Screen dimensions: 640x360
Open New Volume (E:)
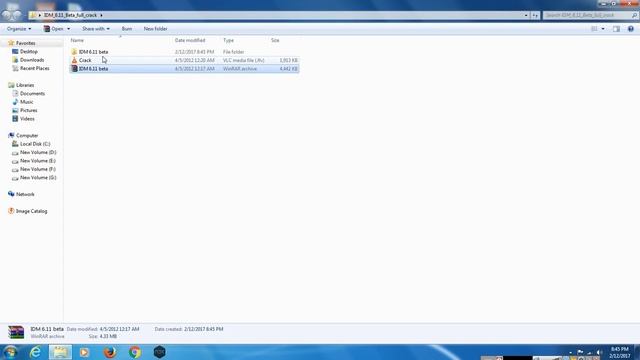[38, 161]
